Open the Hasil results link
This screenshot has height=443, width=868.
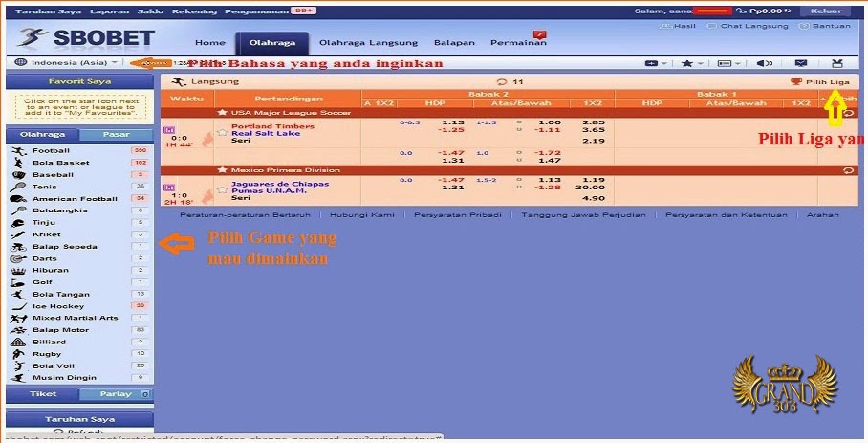pyautogui.click(x=678, y=26)
